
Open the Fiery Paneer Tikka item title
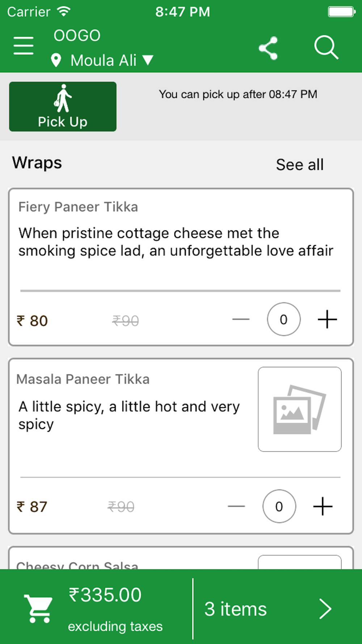coord(78,207)
